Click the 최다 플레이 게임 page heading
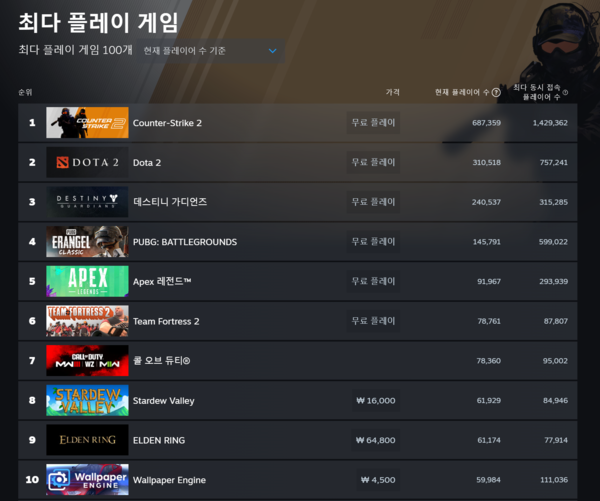The image size is (600, 501). (x=98, y=23)
